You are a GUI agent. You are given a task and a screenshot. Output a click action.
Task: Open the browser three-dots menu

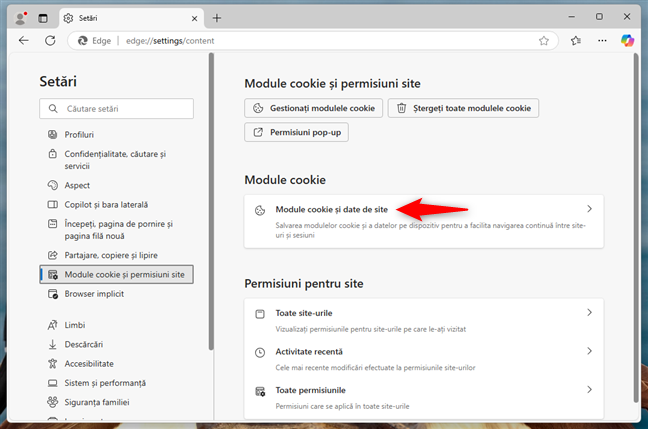coord(602,41)
